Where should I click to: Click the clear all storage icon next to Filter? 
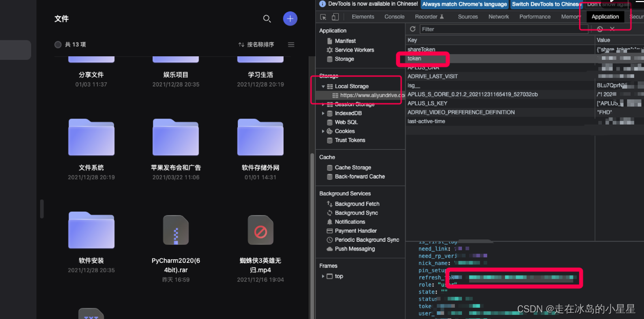(x=600, y=29)
